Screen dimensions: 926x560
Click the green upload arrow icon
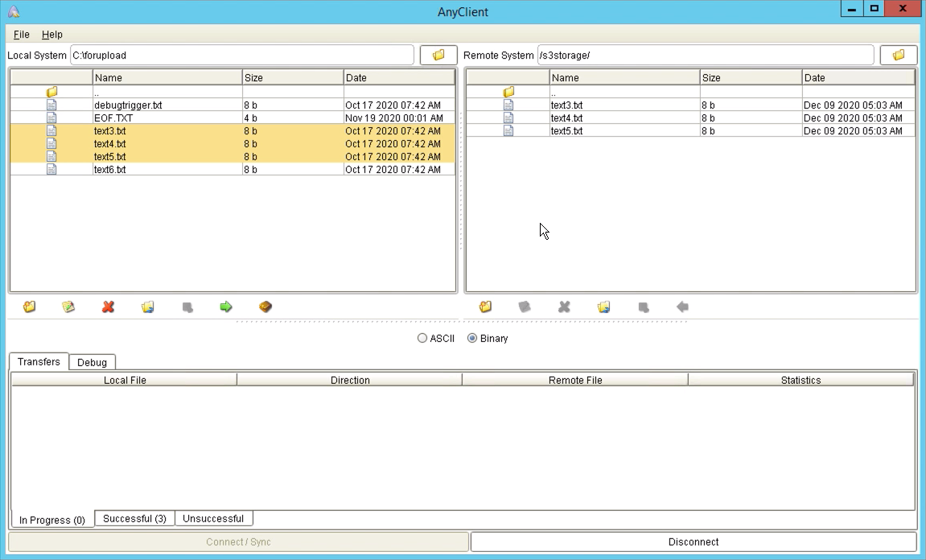coord(226,307)
